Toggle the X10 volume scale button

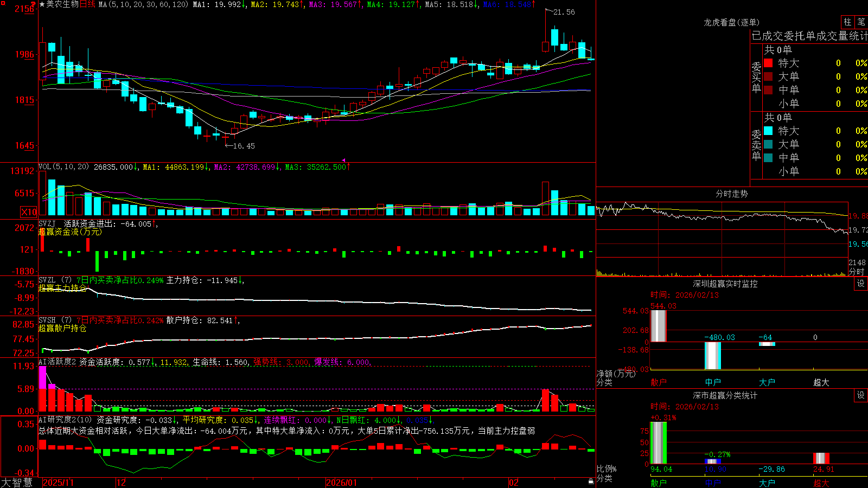[29, 212]
